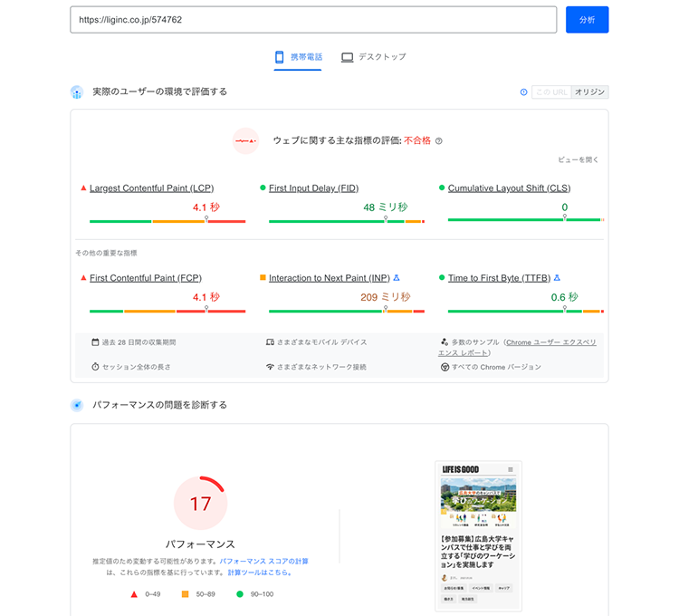Click the desktop laptop icon

347,57
